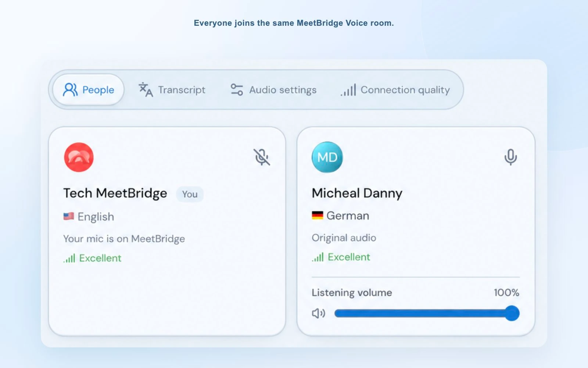
Task: Toggle Micheal Danny's microphone icon
Action: (510, 157)
